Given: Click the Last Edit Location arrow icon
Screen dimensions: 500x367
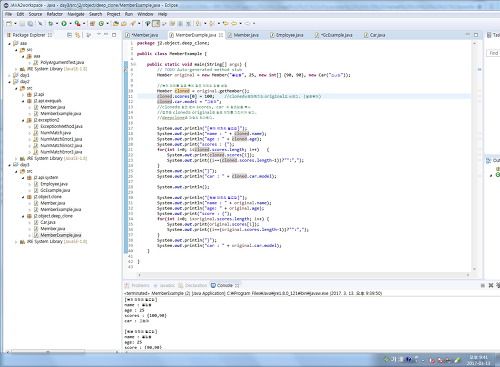Looking at the screenshot, I should point(226,23).
